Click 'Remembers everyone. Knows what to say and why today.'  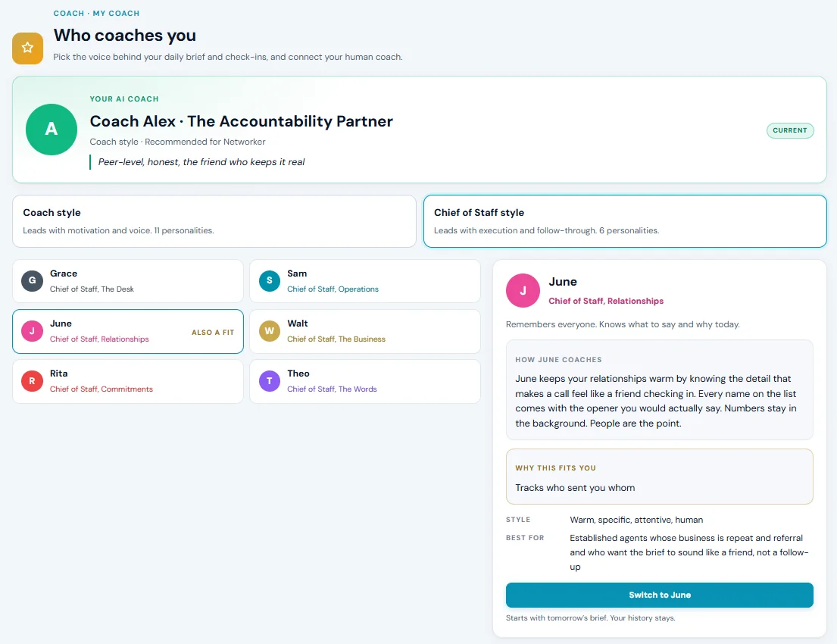click(623, 324)
